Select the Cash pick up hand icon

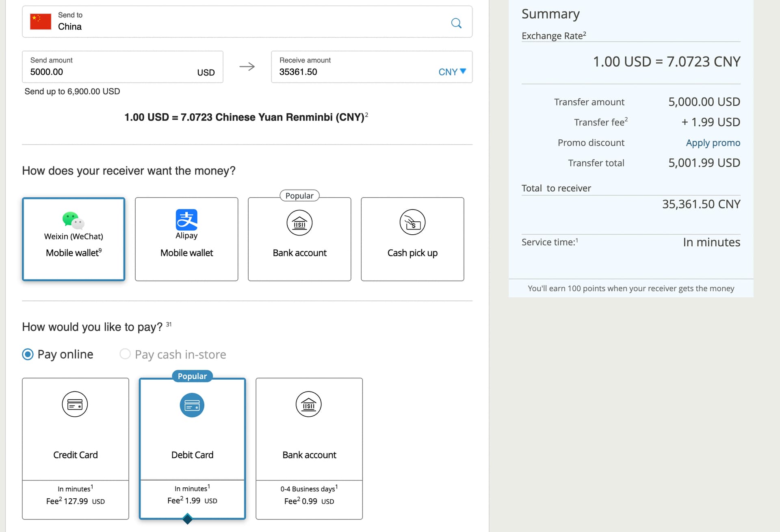pyautogui.click(x=412, y=222)
